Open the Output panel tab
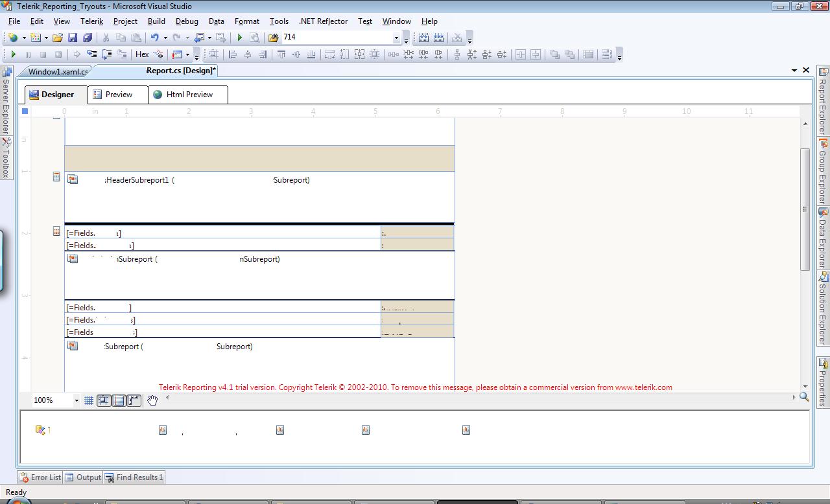The image size is (830, 504). pos(83,477)
